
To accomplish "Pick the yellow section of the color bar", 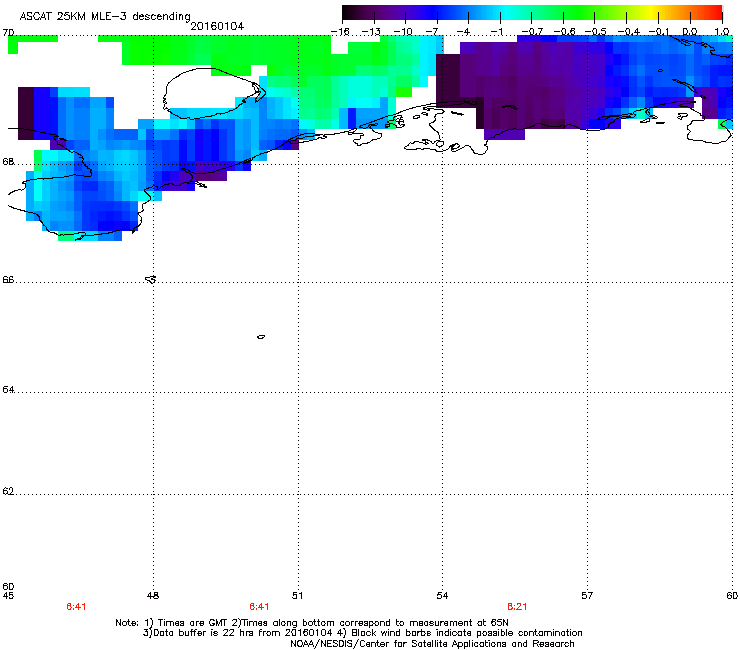I will [x=653, y=13].
